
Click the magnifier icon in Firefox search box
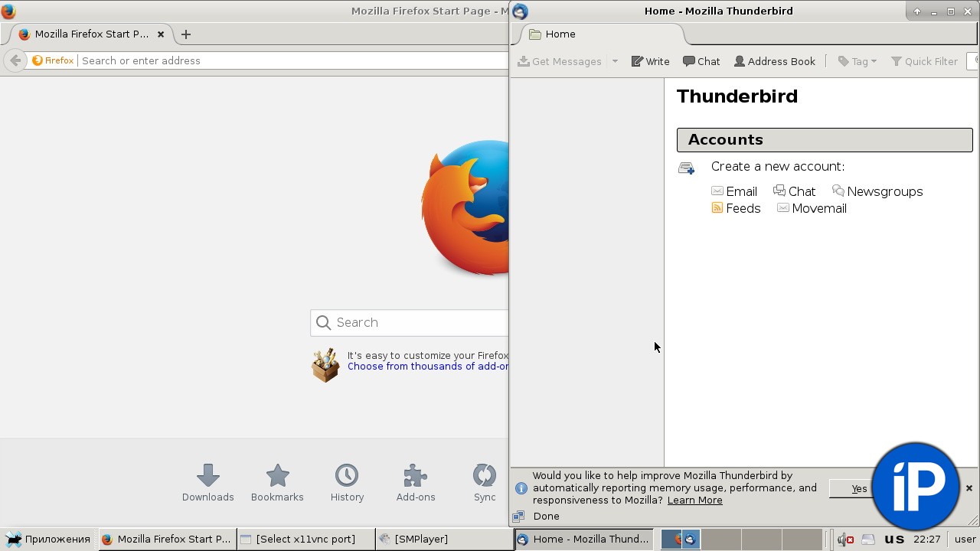coord(323,322)
